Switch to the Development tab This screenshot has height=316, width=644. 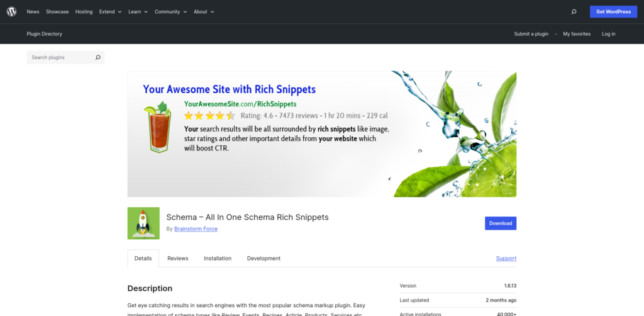(264, 259)
